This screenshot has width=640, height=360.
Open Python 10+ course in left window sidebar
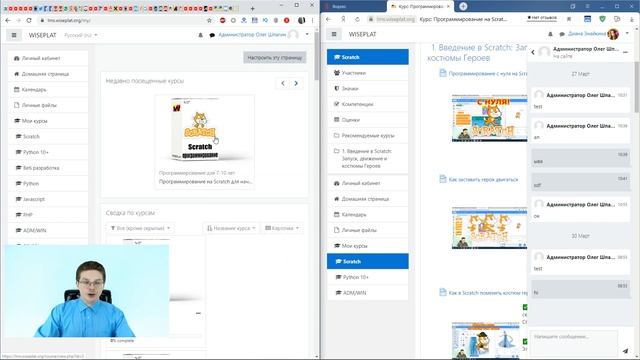pos(48,152)
